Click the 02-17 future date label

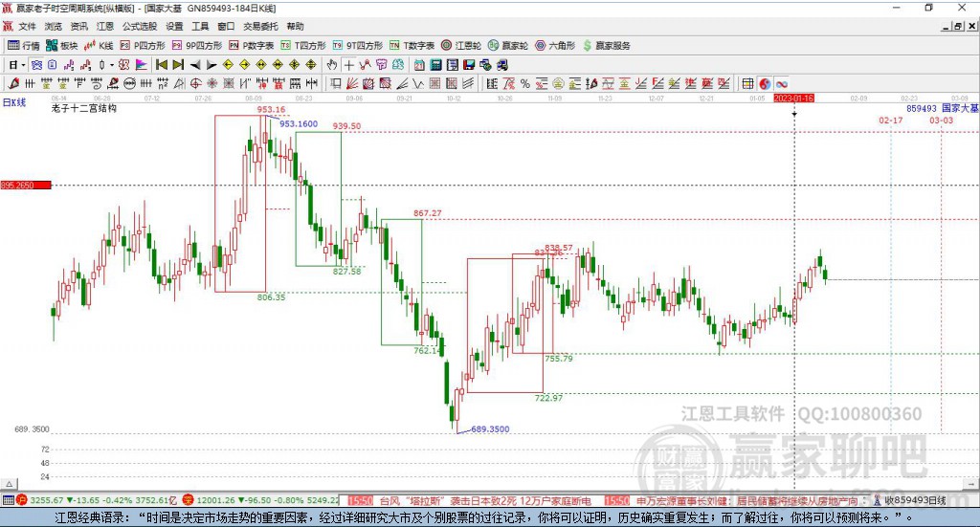pyautogui.click(x=891, y=120)
